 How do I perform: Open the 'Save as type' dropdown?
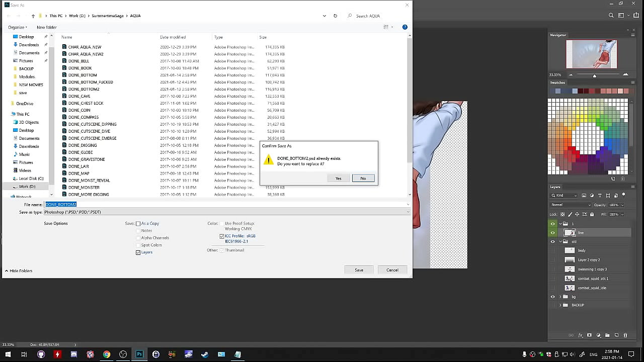[226, 212]
